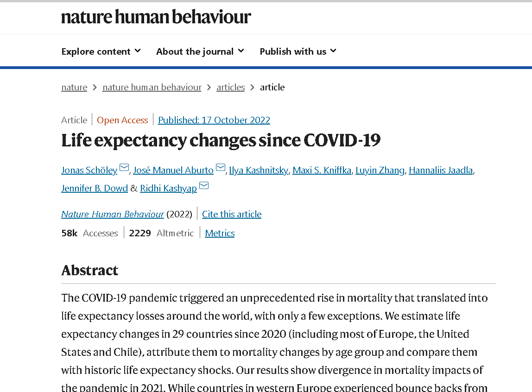532x392 pixels.
Task: Open Cite this article link
Action: tap(232, 215)
